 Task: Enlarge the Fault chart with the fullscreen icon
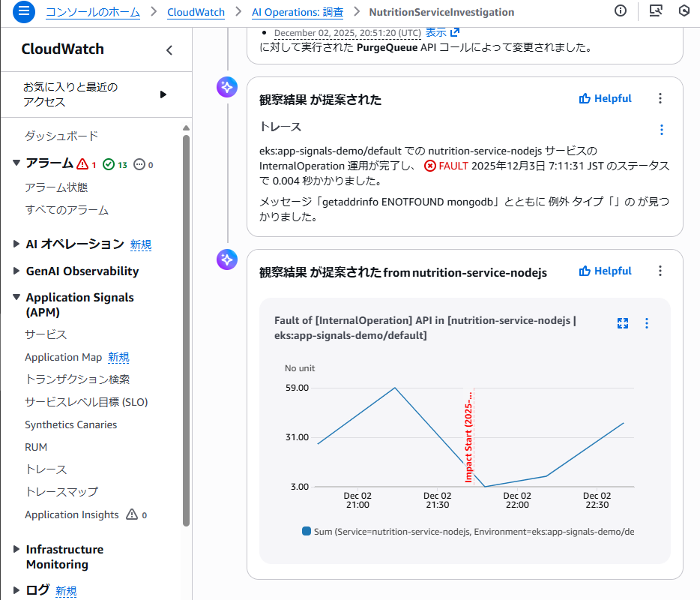622,323
